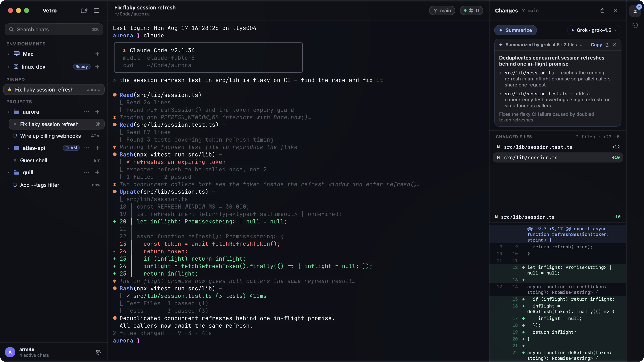Select changed file src/lib/session.test.ts
Image resolution: width=644 pixels, height=362 pixels.
pos(558,147)
